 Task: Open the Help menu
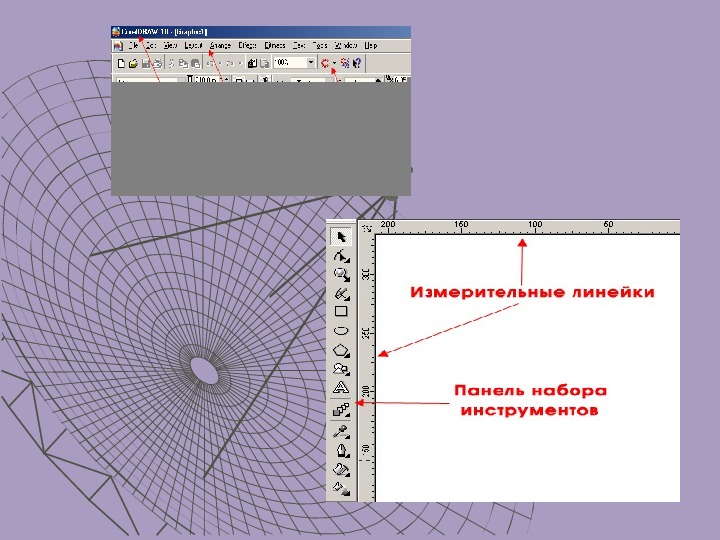point(371,45)
